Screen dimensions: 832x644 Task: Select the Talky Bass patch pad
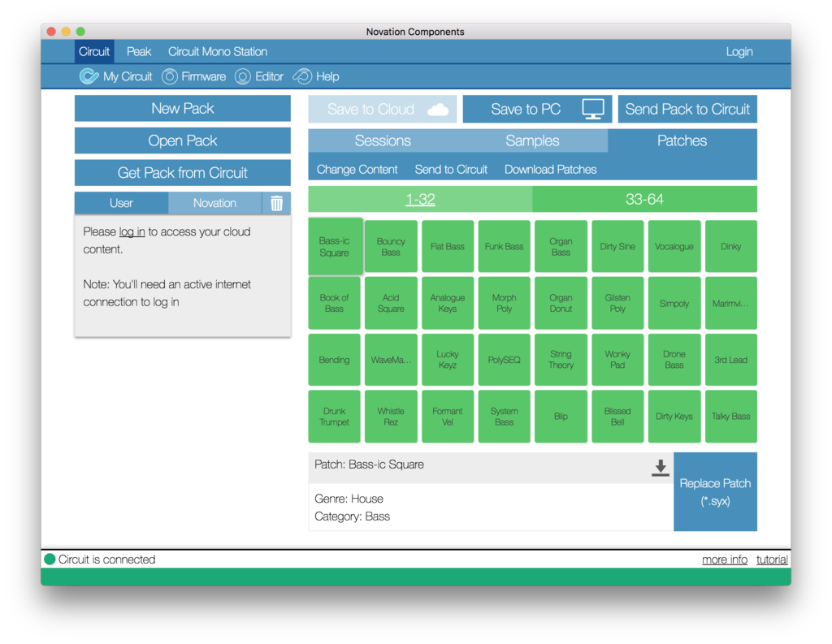click(731, 417)
